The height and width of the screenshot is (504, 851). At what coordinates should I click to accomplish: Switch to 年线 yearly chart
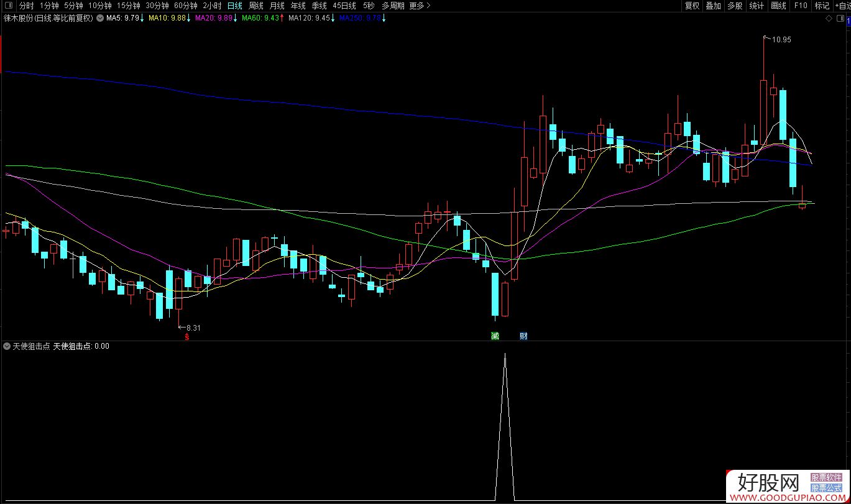tap(298, 6)
